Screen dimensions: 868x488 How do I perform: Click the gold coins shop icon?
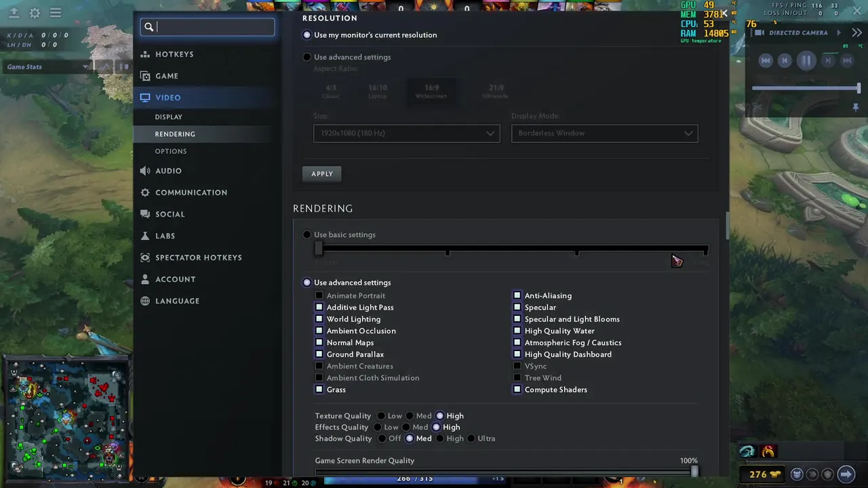click(774, 474)
